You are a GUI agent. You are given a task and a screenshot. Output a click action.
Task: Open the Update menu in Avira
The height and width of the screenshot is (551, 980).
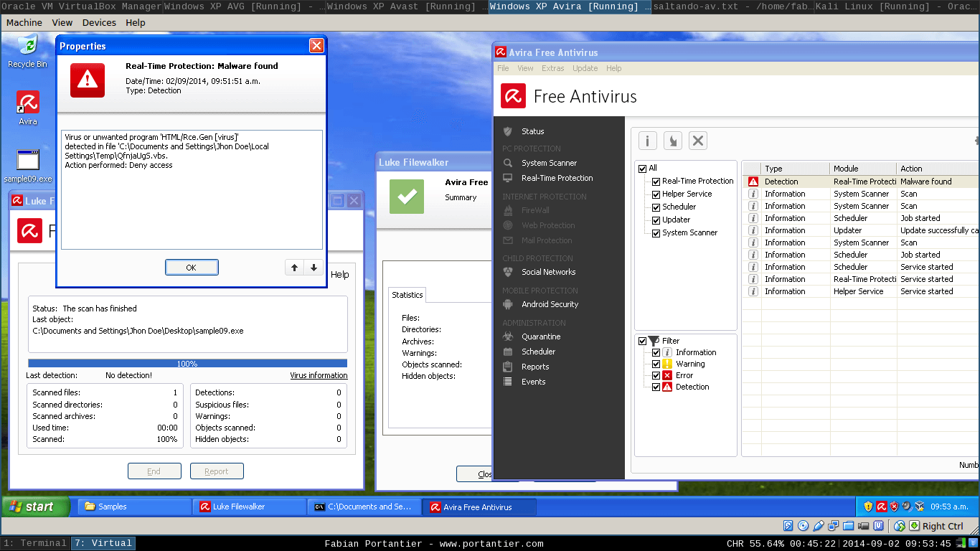(585, 68)
